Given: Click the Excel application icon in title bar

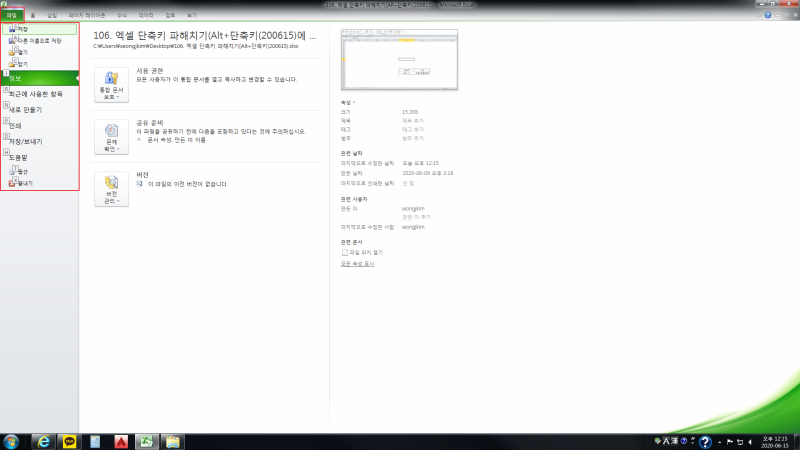Looking at the screenshot, I should 4,4.
